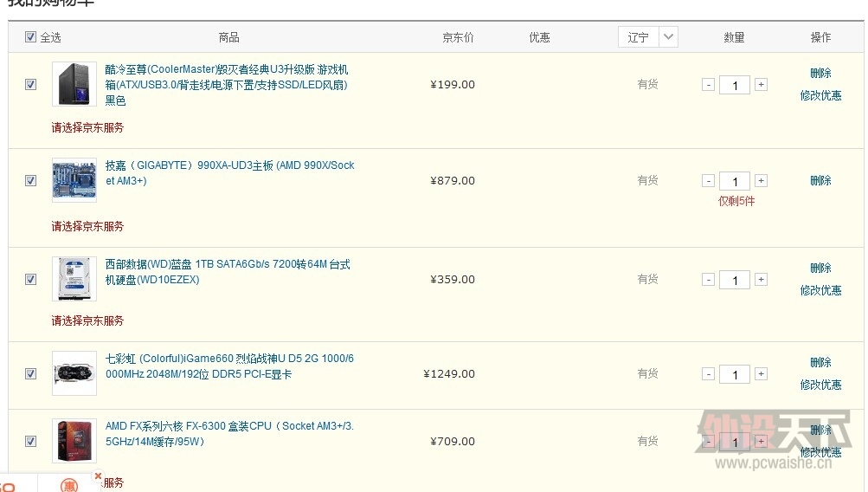Increase quantity of the CoolerMaster case
Screen dimensions: 868x492
coord(762,84)
